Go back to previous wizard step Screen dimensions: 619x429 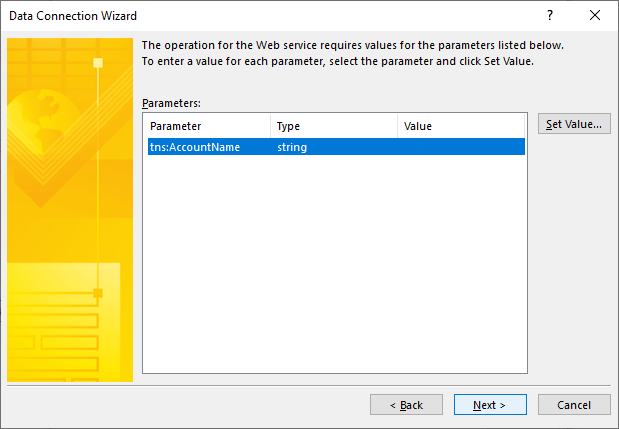(406, 405)
